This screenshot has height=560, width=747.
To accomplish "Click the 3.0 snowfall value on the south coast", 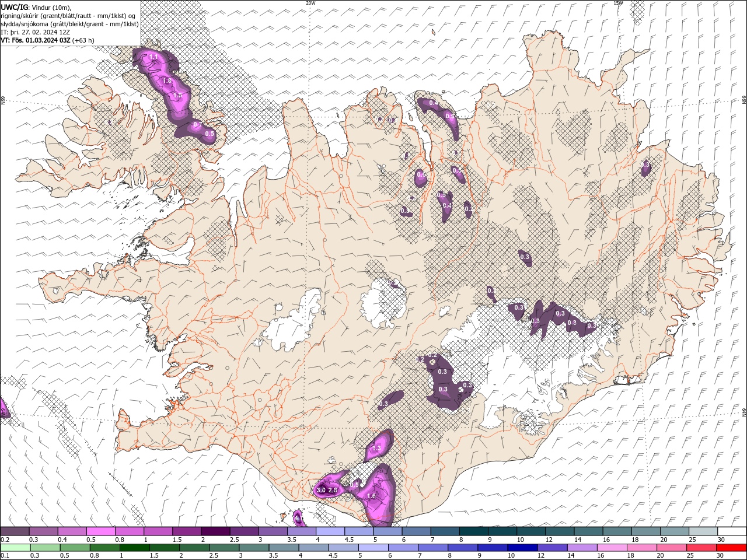I will click(x=321, y=491).
